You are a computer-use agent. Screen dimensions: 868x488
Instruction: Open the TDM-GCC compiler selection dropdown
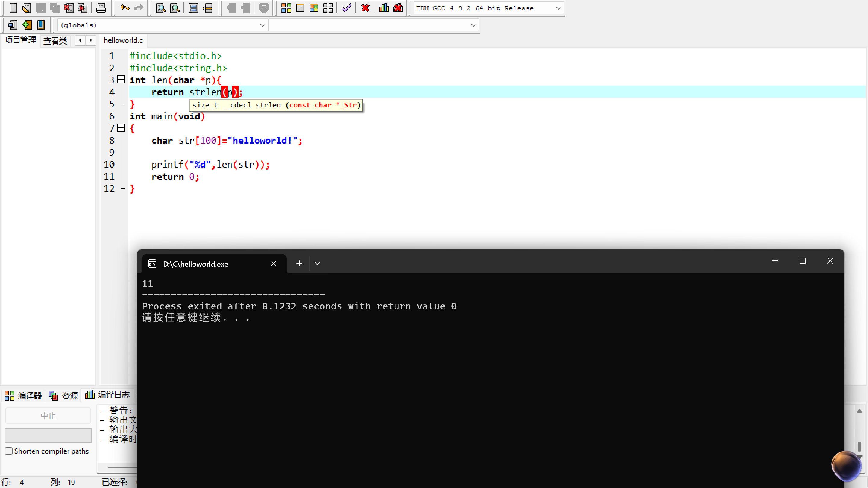click(558, 8)
